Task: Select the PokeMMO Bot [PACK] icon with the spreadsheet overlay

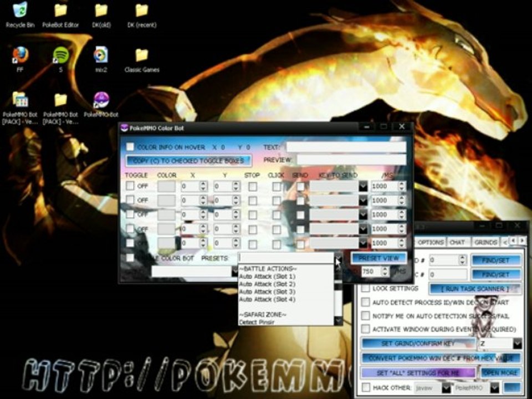Action: [21, 100]
